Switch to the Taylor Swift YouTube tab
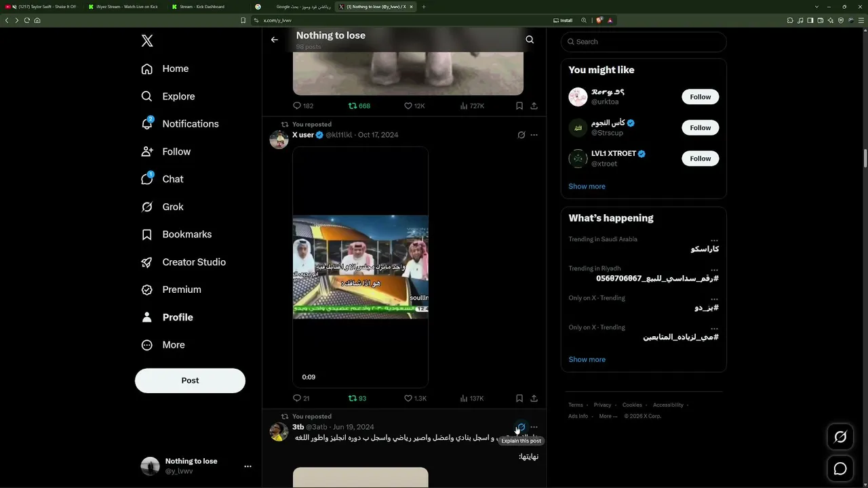This screenshot has width=868, height=488. 43,7
